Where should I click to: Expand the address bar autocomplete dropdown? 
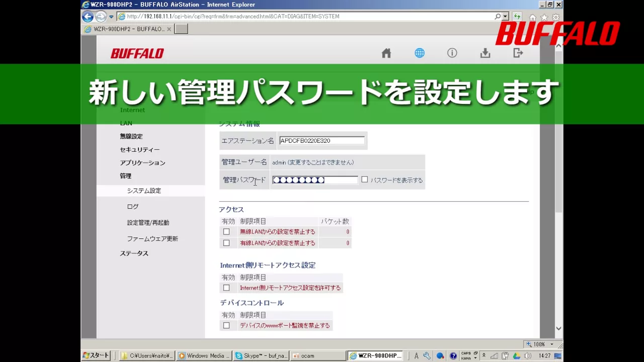[x=505, y=17]
